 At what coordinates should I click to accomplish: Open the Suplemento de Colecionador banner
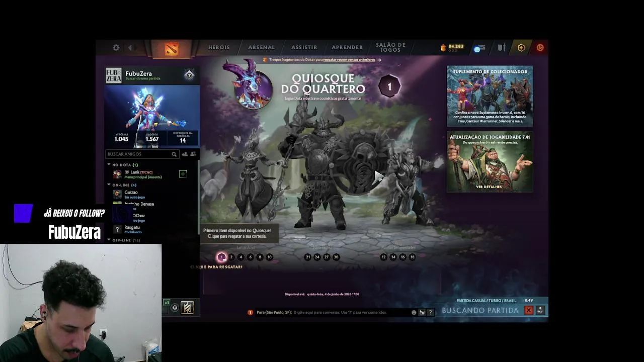point(490,96)
